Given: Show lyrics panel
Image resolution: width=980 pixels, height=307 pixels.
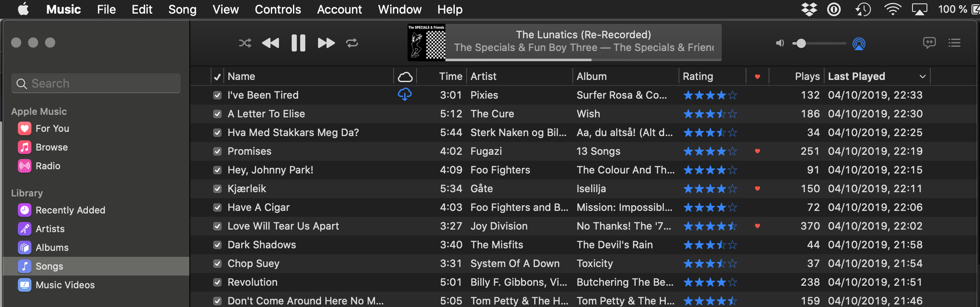Looking at the screenshot, I should (x=929, y=43).
